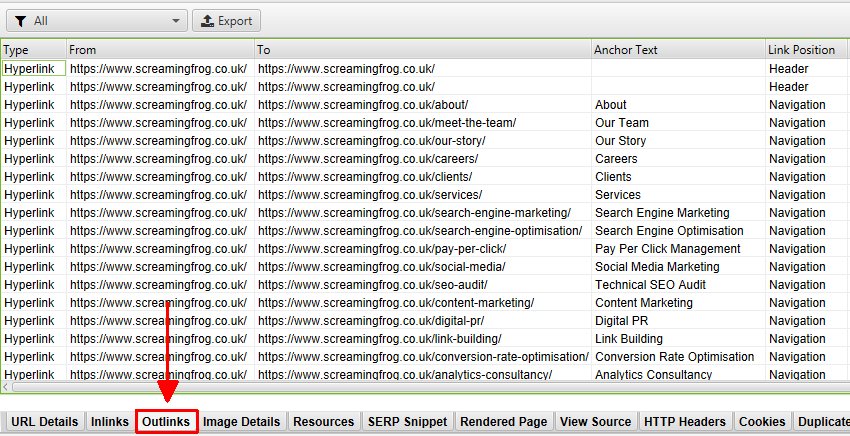This screenshot has width=850, height=436.
Task: Select the Our Story anchor text cell
Action: (678, 140)
